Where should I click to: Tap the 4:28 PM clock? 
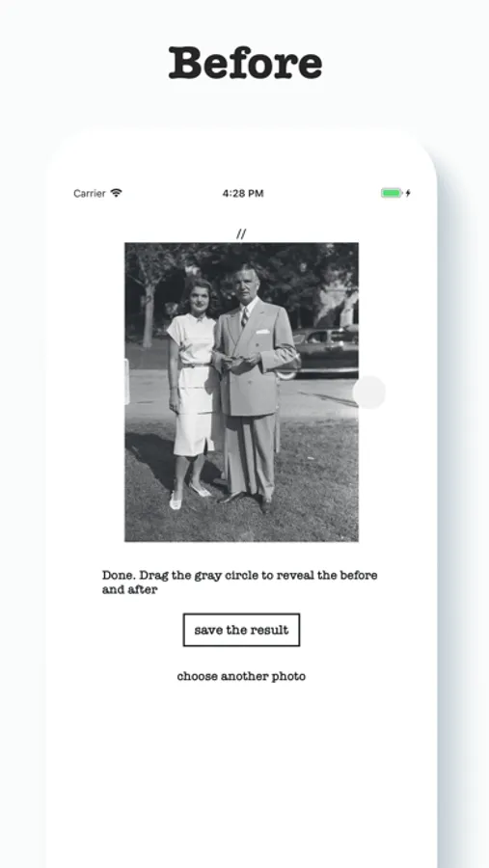[x=242, y=193]
